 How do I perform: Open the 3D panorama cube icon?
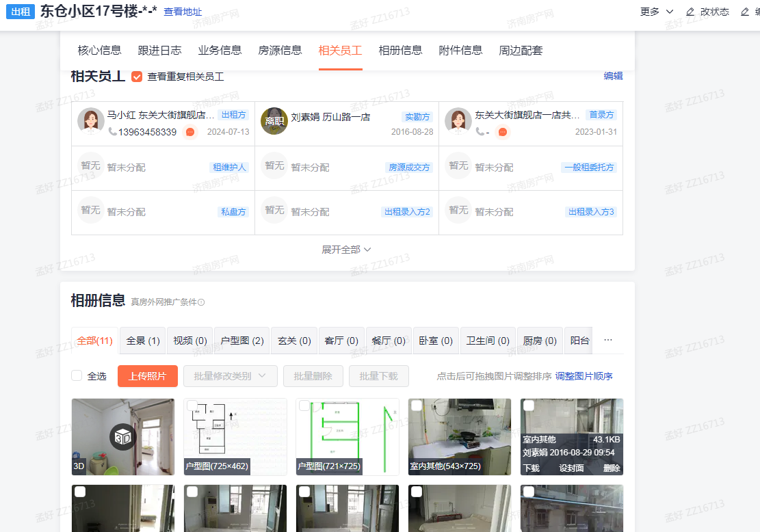click(122, 437)
